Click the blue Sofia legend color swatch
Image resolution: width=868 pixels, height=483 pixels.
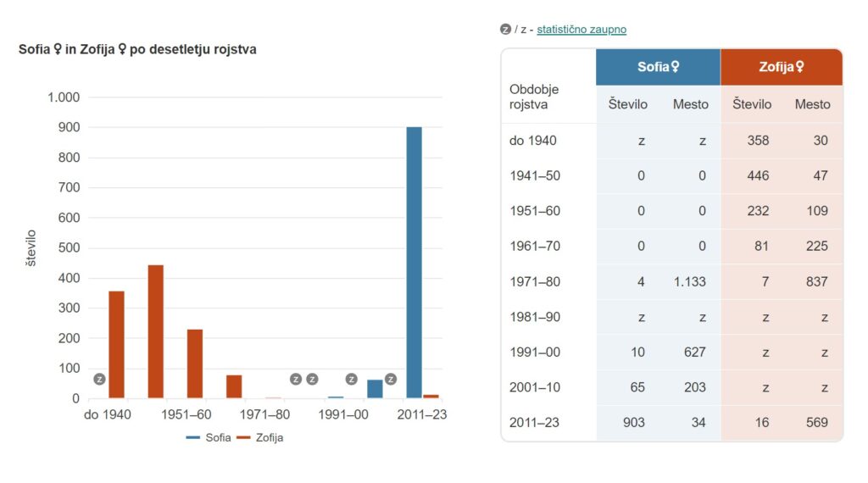click(193, 437)
